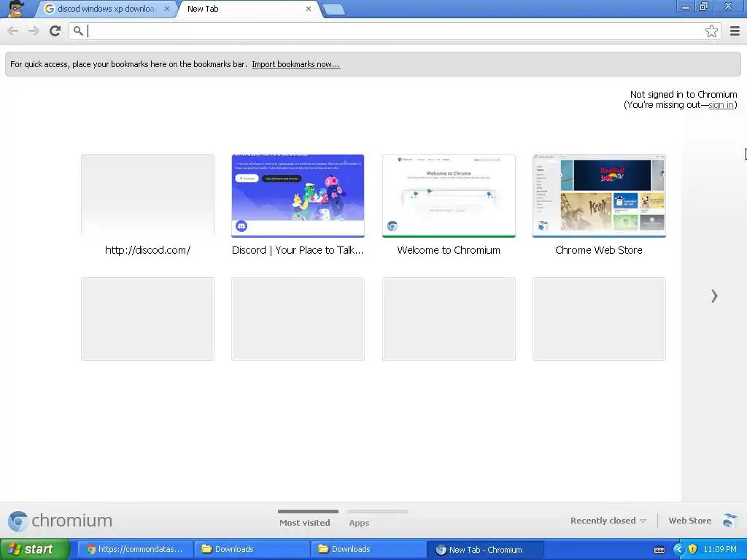Open a new tab with the new-tab button
The width and height of the screenshot is (747, 560).
[x=333, y=9]
